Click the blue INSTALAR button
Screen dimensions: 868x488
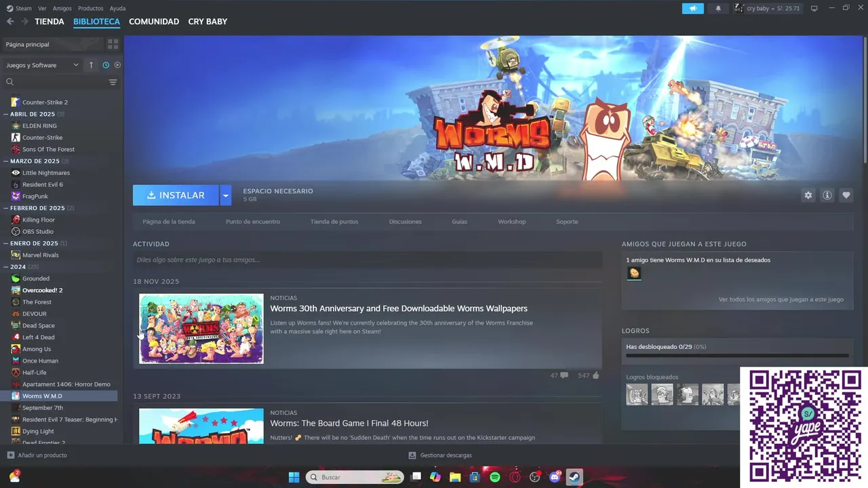tap(176, 195)
